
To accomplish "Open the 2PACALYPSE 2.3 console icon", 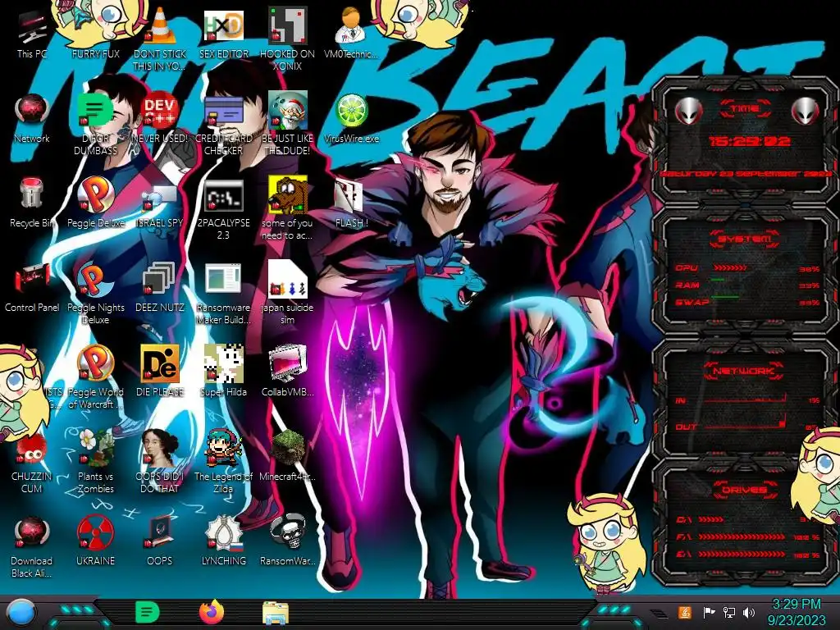I will point(223,195).
